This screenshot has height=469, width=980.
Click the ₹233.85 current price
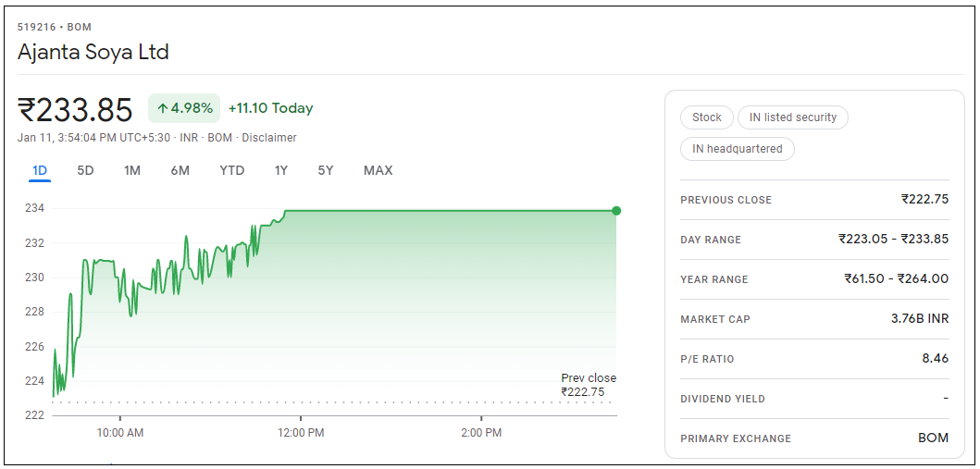(75, 110)
